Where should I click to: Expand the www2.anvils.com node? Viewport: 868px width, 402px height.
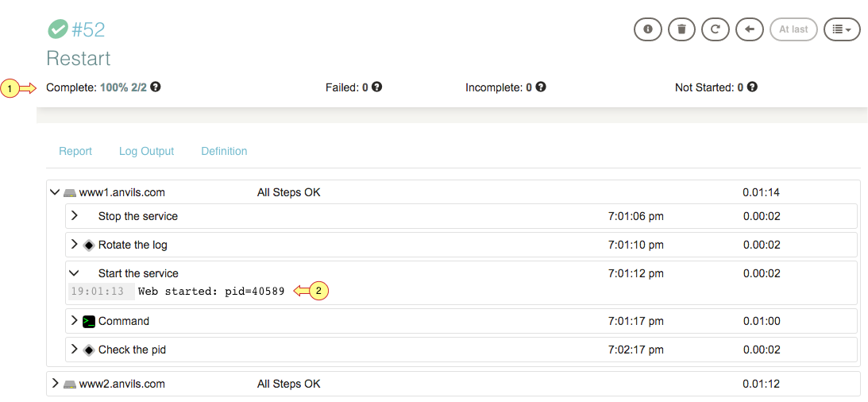pyautogui.click(x=54, y=383)
